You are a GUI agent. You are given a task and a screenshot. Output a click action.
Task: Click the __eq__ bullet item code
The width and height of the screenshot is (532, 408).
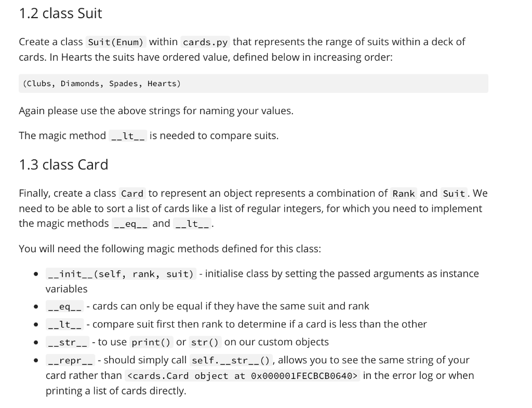64,306
